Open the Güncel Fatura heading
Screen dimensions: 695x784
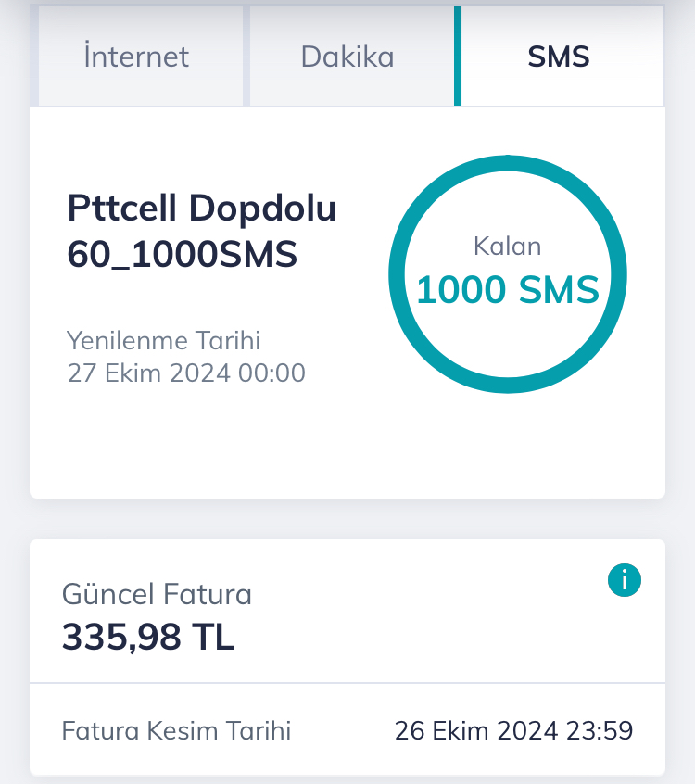[x=157, y=594]
